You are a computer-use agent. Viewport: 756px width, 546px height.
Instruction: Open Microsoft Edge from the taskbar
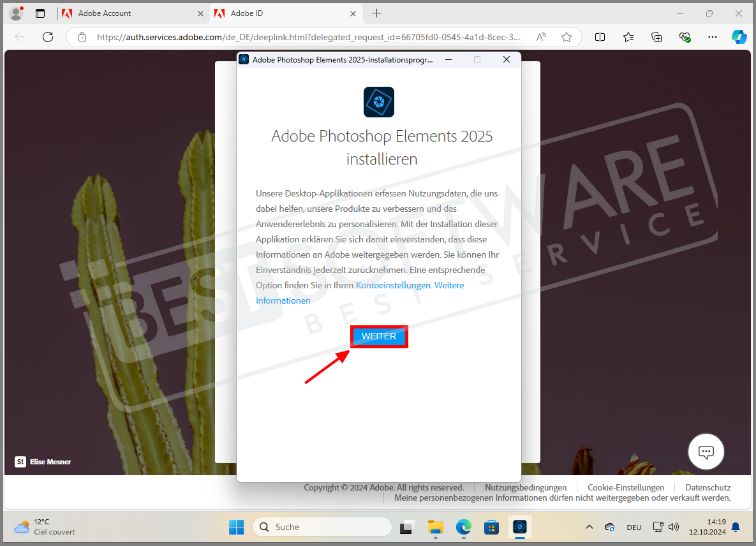463,528
